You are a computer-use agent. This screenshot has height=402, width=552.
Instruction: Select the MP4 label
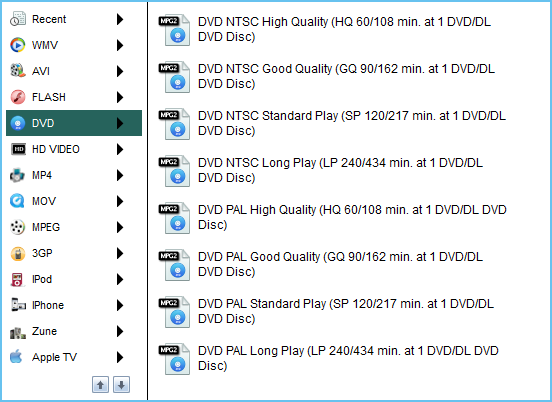click(x=42, y=175)
